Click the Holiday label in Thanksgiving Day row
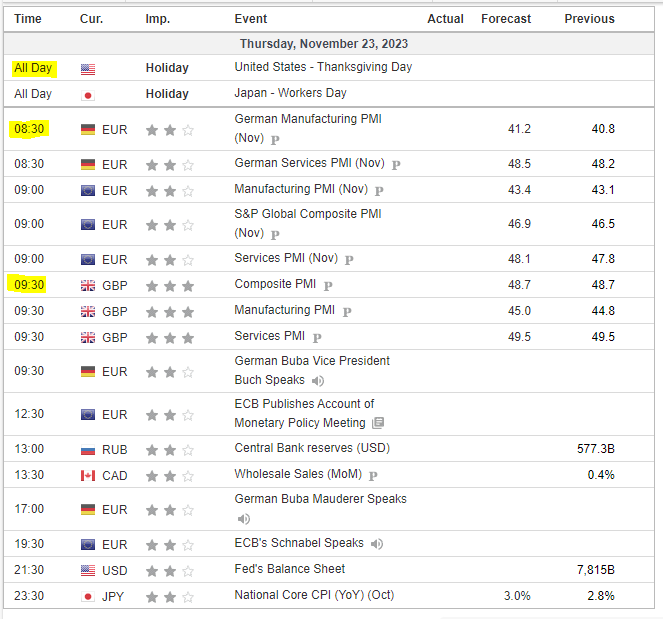 click(167, 68)
